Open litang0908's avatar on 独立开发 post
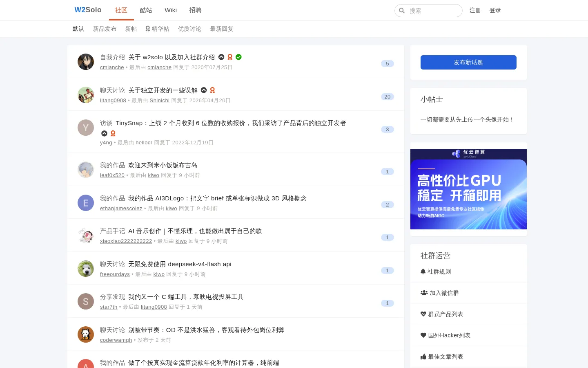The width and height of the screenshot is (588, 368). pos(86,95)
